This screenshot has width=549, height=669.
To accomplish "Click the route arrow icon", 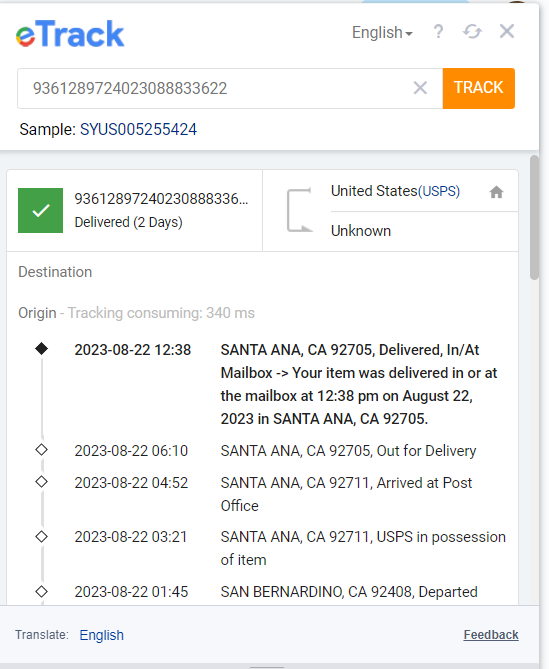I will coord(299,210).
